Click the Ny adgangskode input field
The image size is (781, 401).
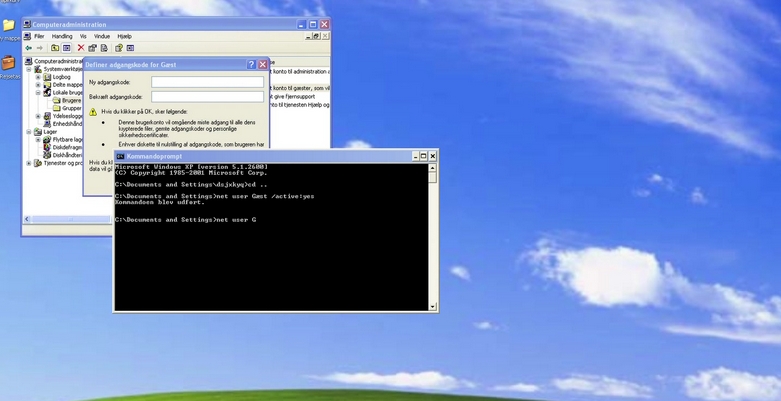(207, 82)
